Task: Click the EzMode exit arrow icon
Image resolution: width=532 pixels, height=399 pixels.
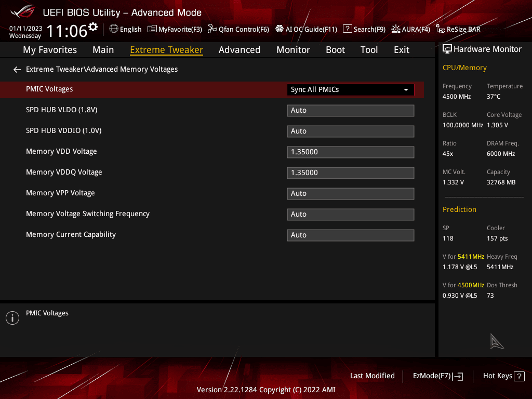Action: click(458, 376)
